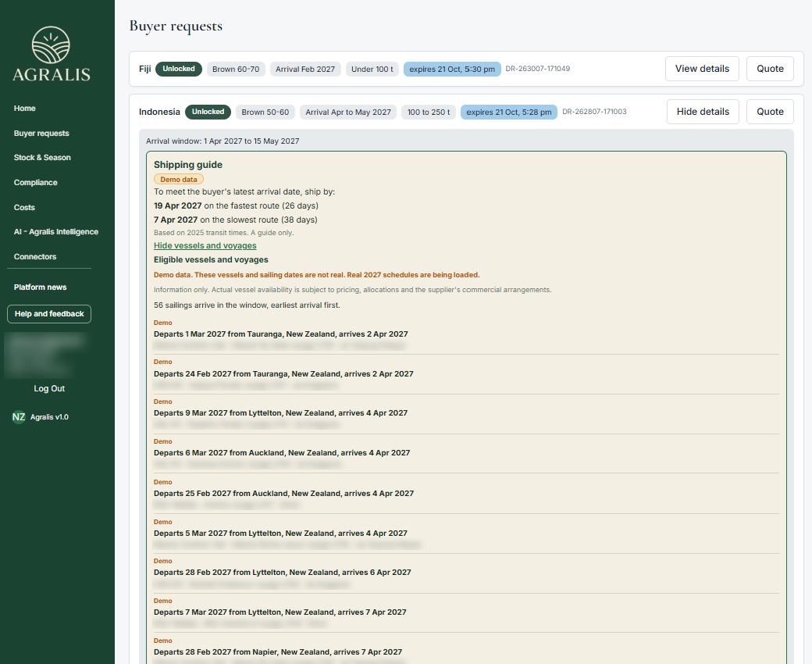
Task: Click the Arrival window date text
Action: (223, 141)
